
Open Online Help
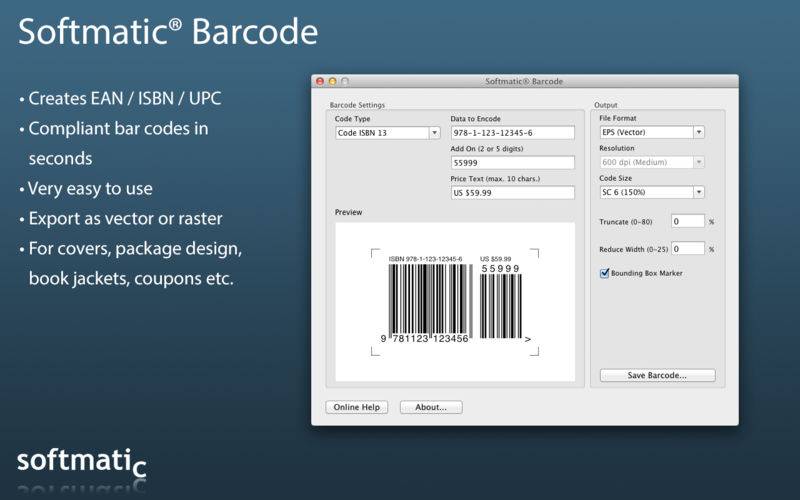357,407
